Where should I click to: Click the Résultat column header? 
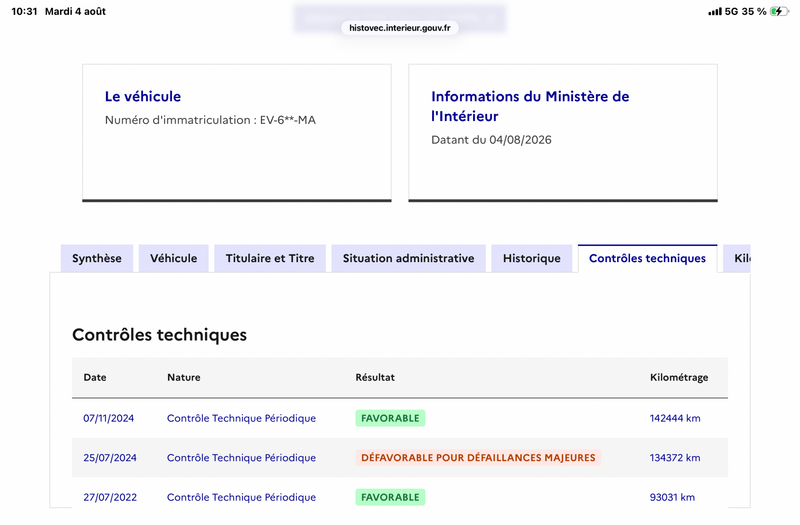375,377
